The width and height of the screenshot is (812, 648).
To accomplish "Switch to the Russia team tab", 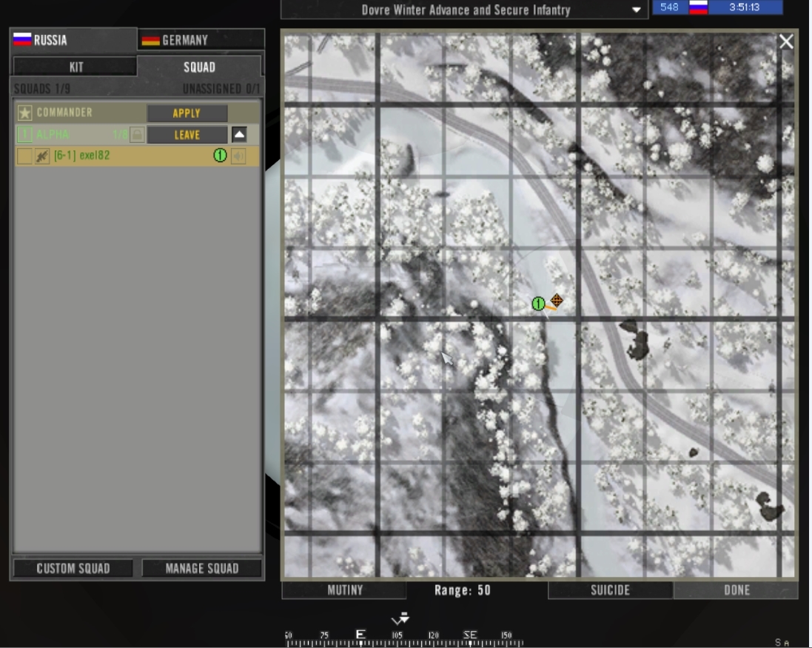I will pyautogui.click(x=73, y=40).
